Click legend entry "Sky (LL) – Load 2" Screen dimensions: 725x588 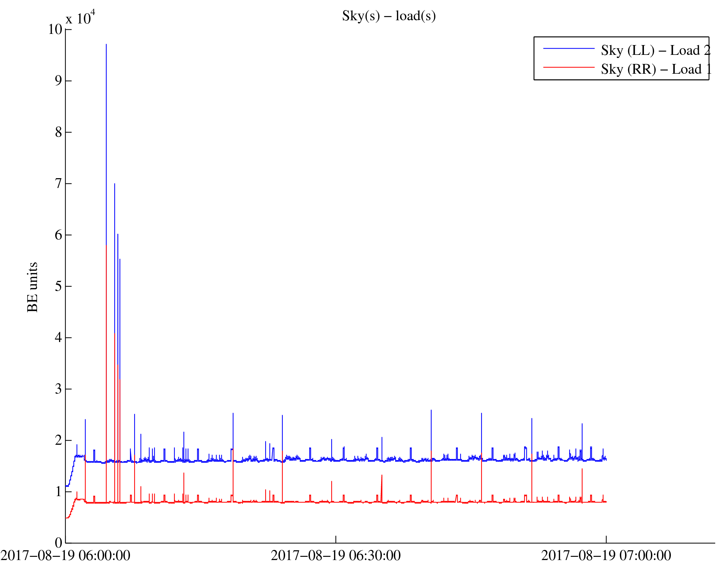[656, 50]
